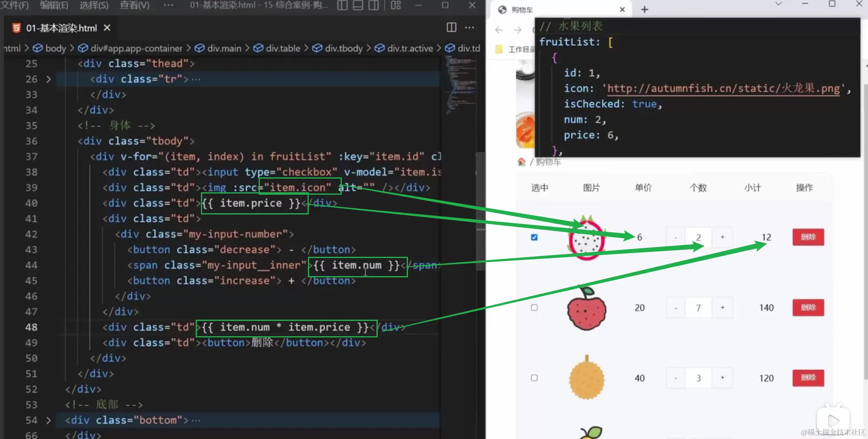Toggle primary sidebar layout icon
The image size is (868, 439).
342,5
